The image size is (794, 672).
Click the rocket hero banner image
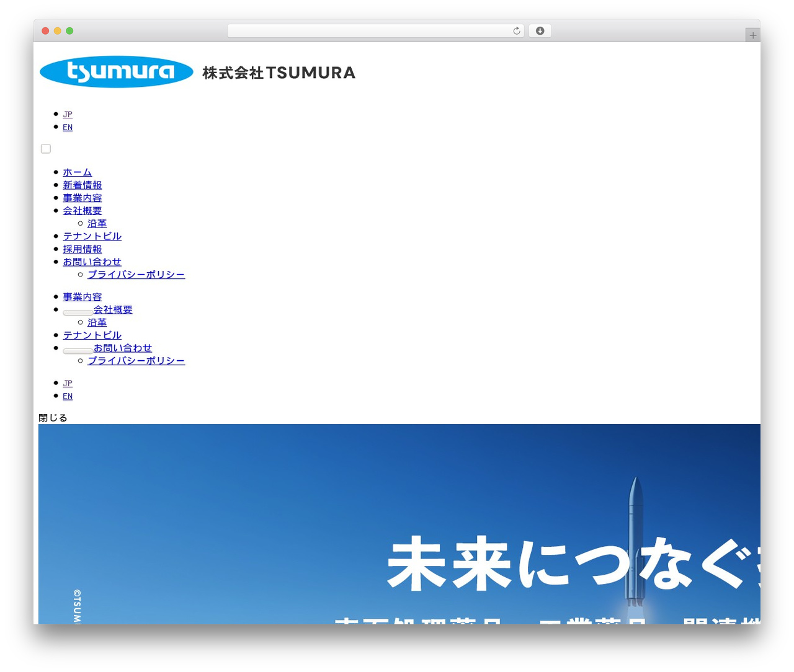tap(399, 524)
